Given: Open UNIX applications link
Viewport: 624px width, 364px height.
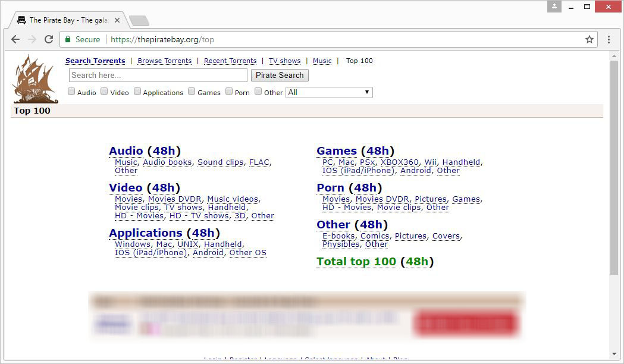Looking at the screenshot, I should coord(188,244).
